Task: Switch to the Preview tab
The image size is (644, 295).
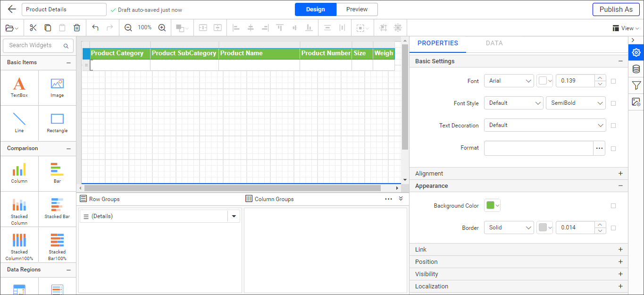Action: coord(357,9)
